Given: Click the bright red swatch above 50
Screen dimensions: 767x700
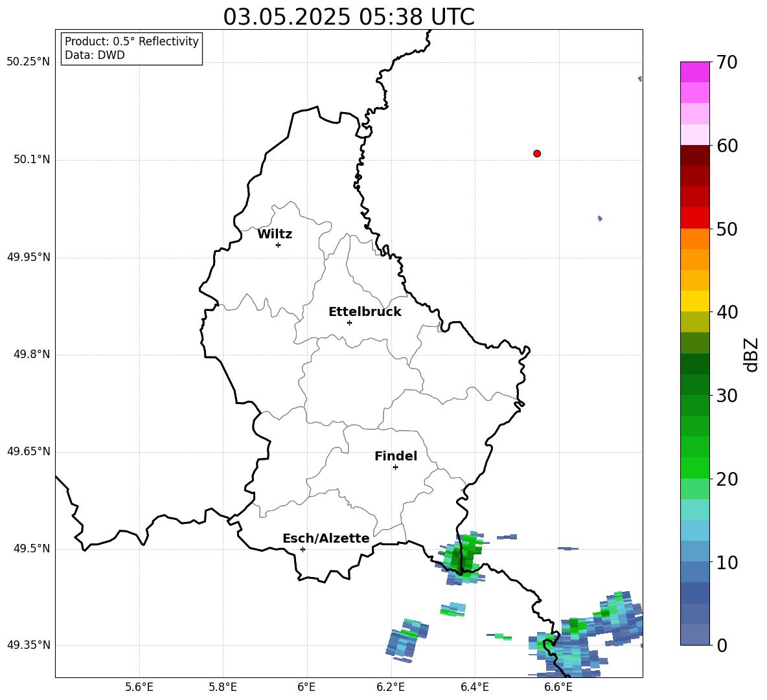Looking at the screenshot, I should (694, 218).
